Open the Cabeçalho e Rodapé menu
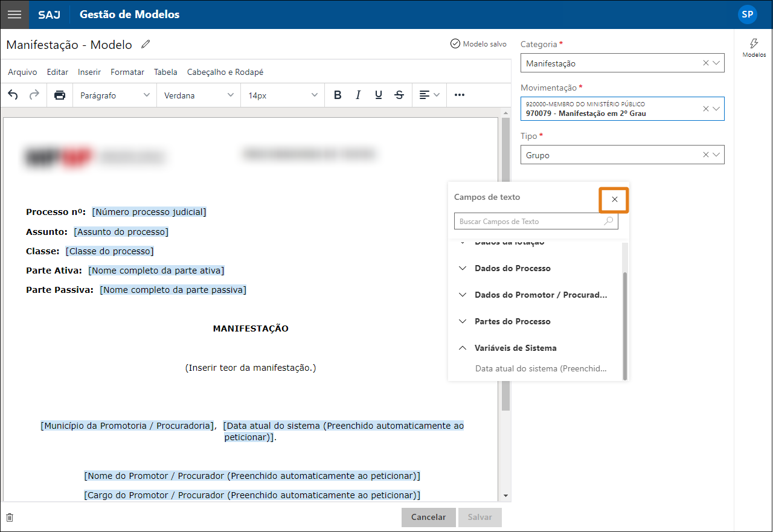This screenshot has height=532, width=773. 225,72
